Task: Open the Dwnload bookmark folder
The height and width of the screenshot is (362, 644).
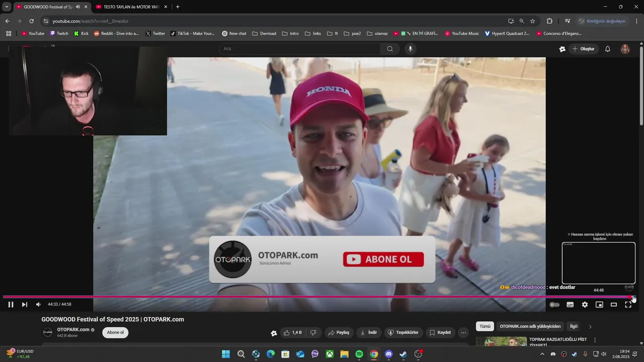Action: click(x=265, y=34)
